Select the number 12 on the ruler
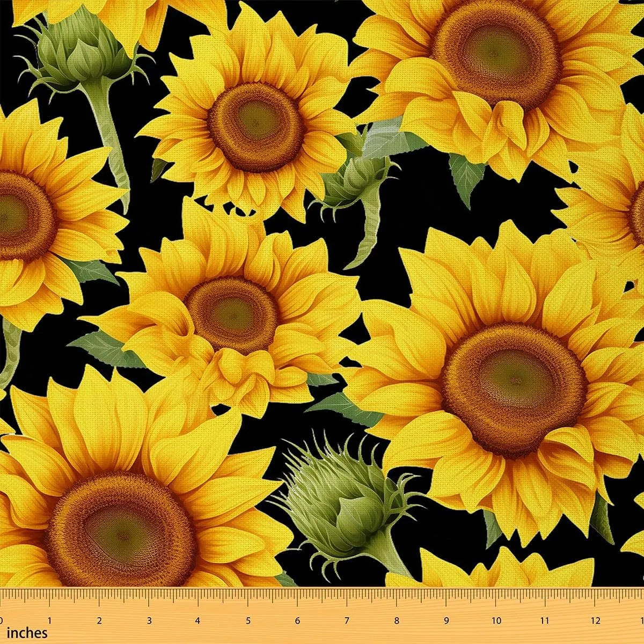 click(x=596, y=621)
